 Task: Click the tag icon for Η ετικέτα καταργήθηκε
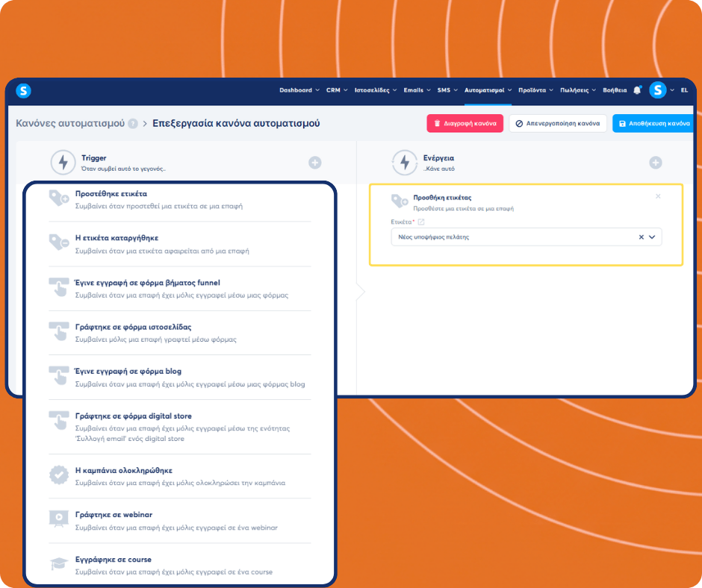pyautogui.click(x=59, y=243)
